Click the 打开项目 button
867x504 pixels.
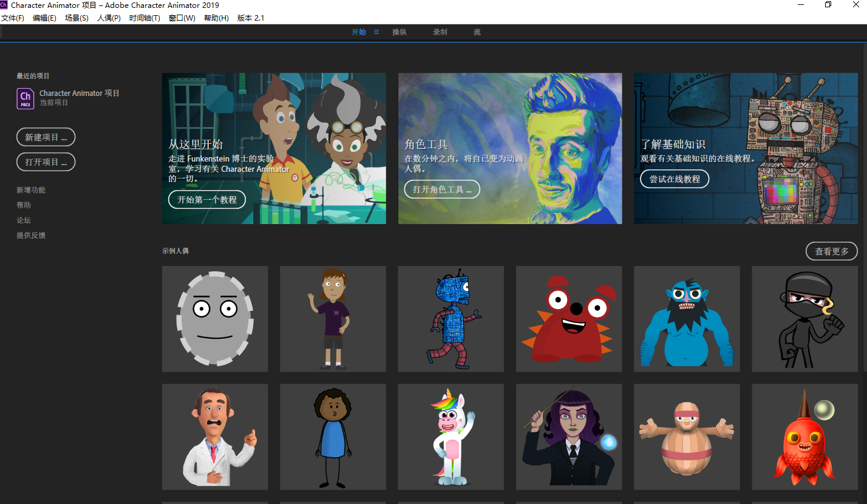coord(46,162)
